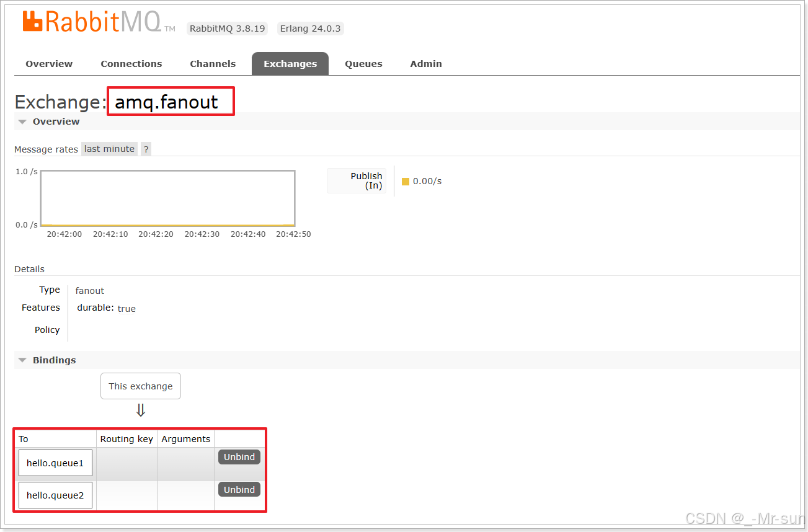Click the Routing key column header
The image size is (808, 532).
127,439
